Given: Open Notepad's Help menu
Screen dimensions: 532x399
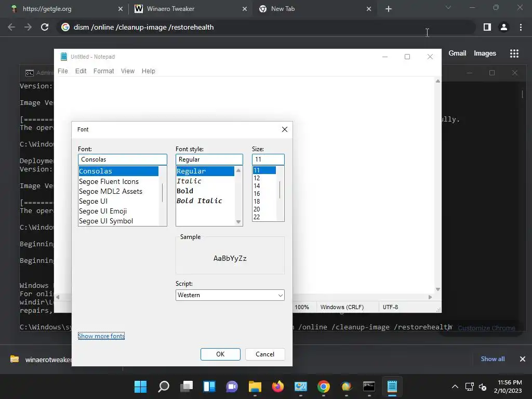Looking at the screenshot, I should (x=148, y=71).
